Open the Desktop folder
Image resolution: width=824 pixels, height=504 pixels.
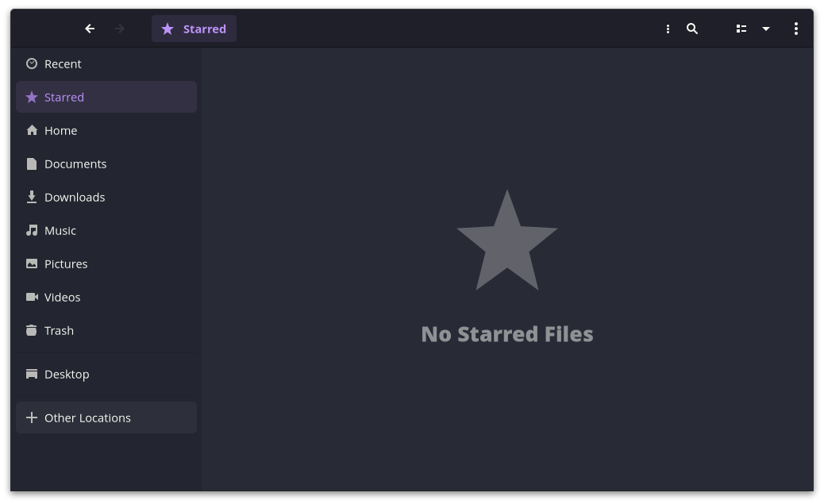coord(67,374)
